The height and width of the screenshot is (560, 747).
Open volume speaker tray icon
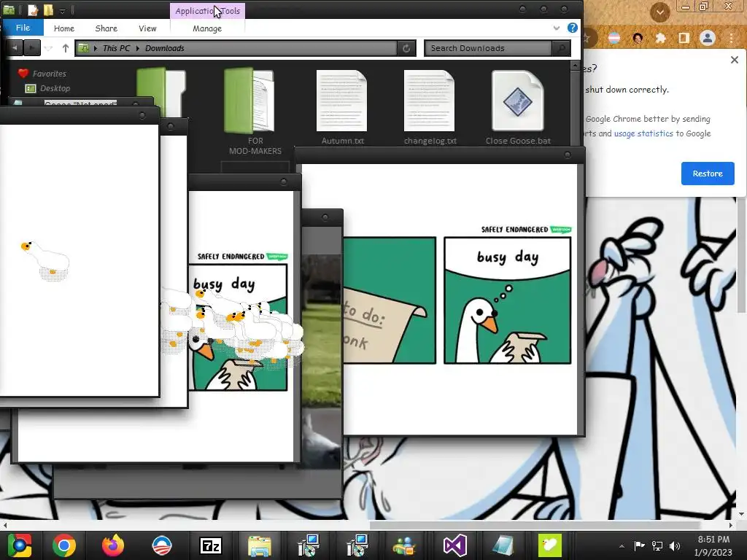(x=675, y=545)
